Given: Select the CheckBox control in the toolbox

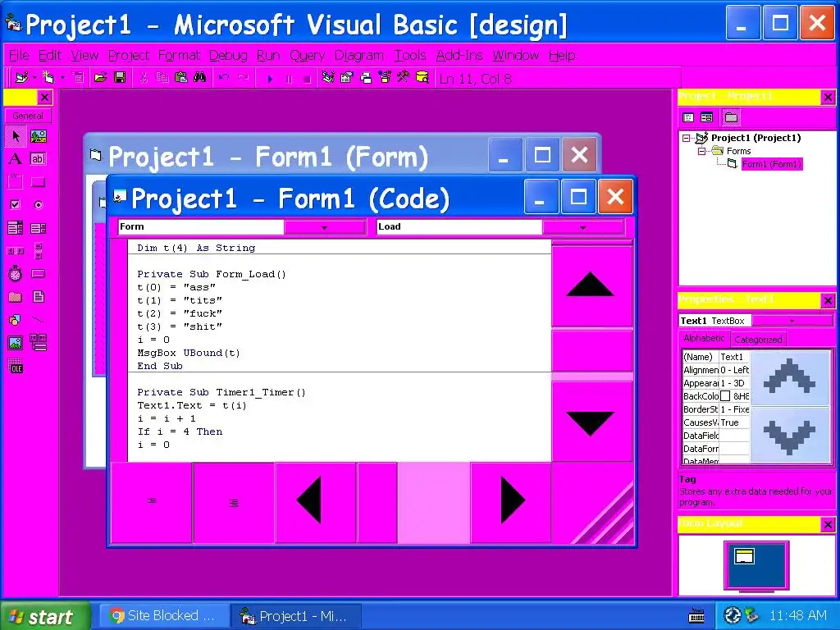Looking at the screenshot, I should [16, 204].
